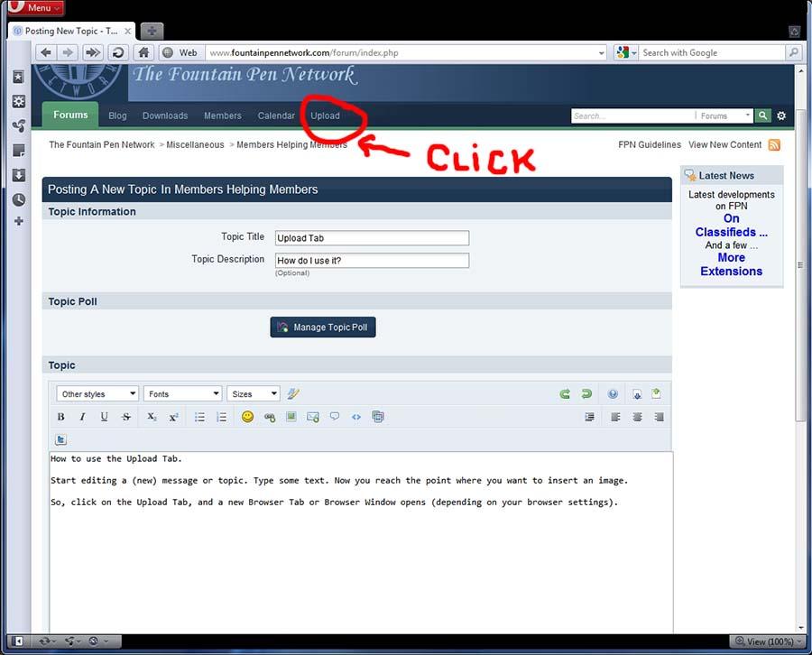The width and height of the screenshot is (812, 655).
Task: Open the Sizes dropdown
Action: point(254,394)
